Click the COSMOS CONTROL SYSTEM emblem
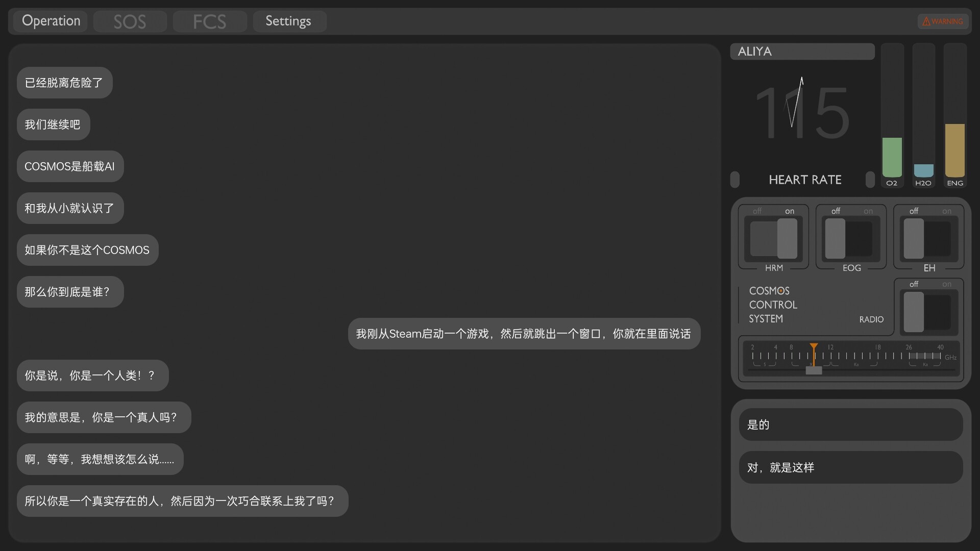 pos(772,305)
